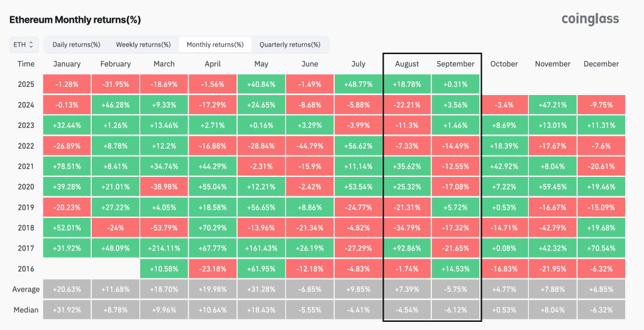Click the 2018 row year label

(26, 228)
